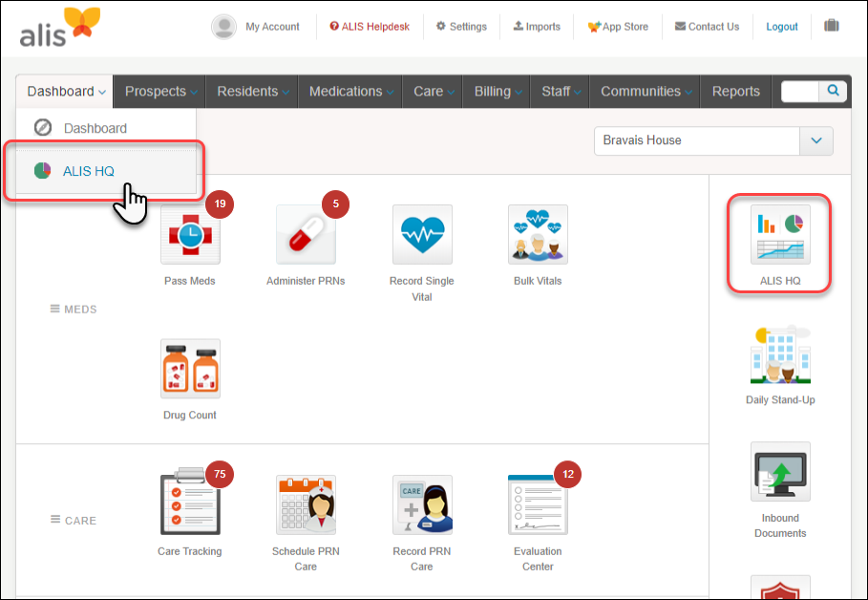The image size is (868, 600).
Task: Expand the Medications dropdown menu
Action: pos(351,92)
